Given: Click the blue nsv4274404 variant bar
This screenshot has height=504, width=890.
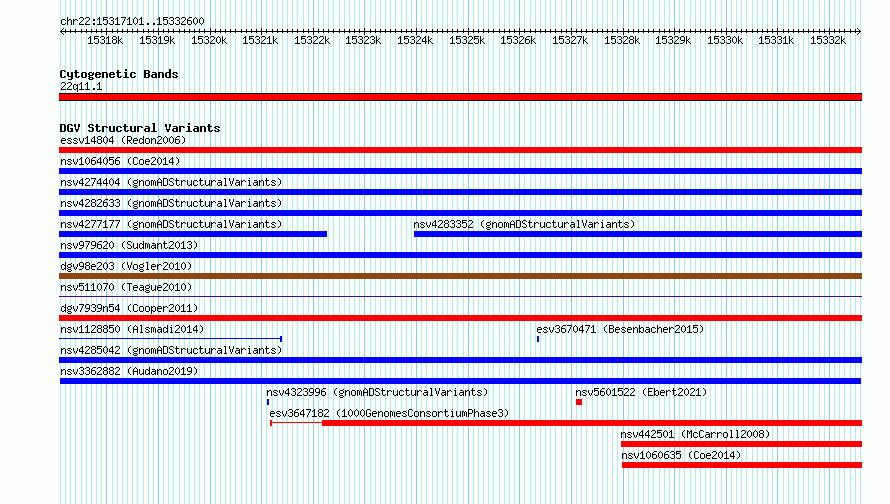Looking at the screenshot, I should coord(460,192).
